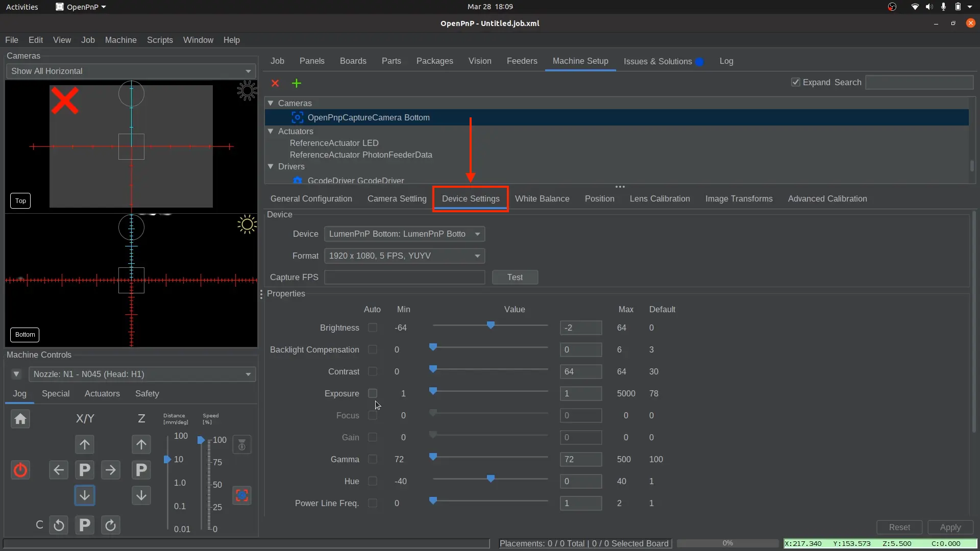Open the Machine menu

coord(120,40)
